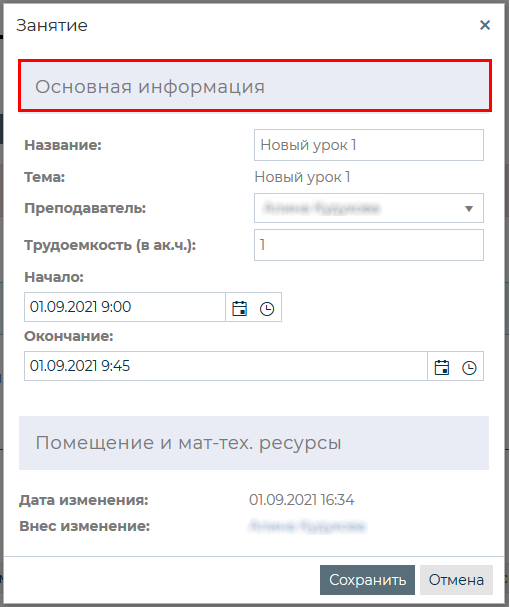Click the Сохранить button
510x607 pixels.
367,580
